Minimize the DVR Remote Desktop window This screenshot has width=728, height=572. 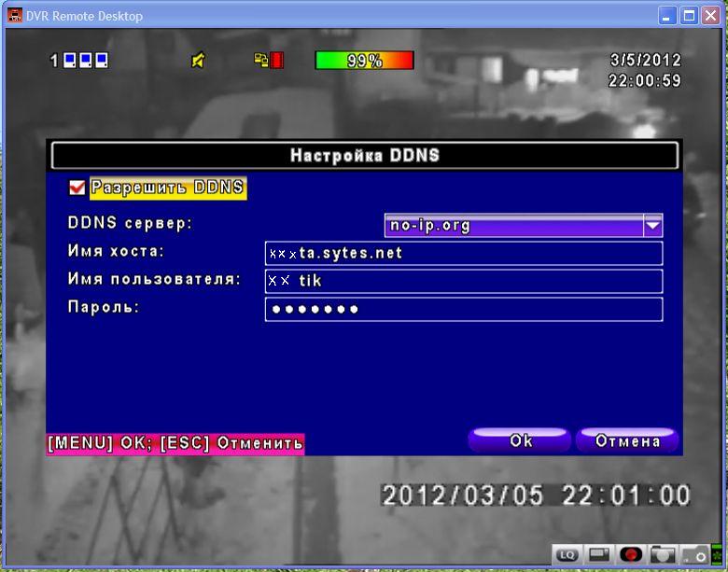[666, 16]
